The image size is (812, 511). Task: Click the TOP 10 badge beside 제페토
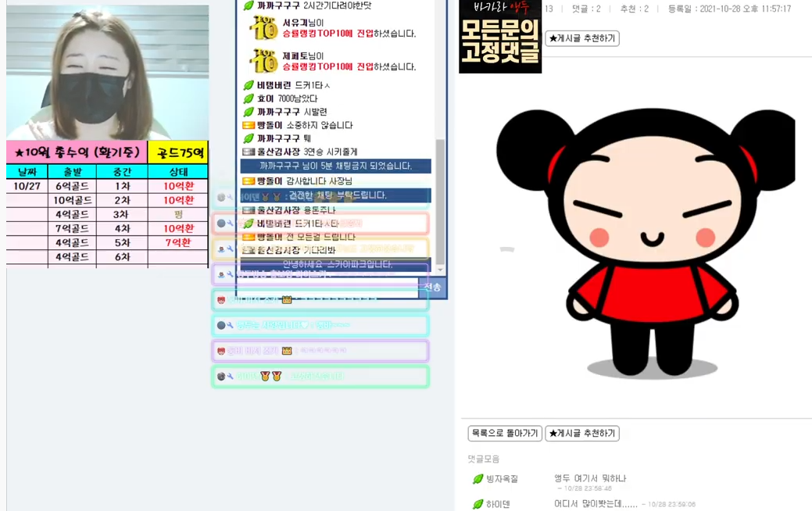[x=264, y=61]
